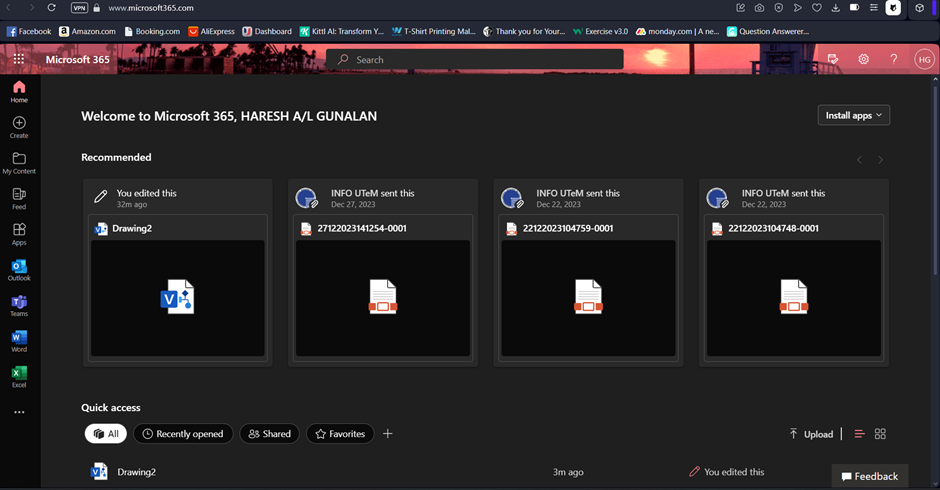Select the Recently opened filter
Viewport: 940px width, 490px height.
tap(183, 434)
